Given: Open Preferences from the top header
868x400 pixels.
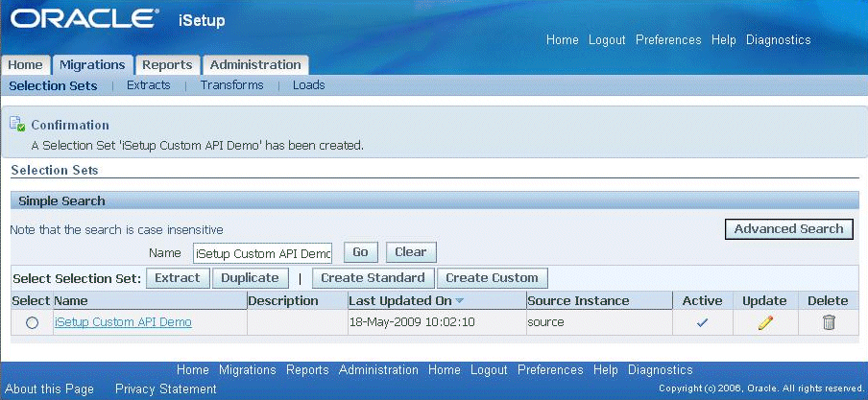Looking at the screenshot, I should (668, 40).
